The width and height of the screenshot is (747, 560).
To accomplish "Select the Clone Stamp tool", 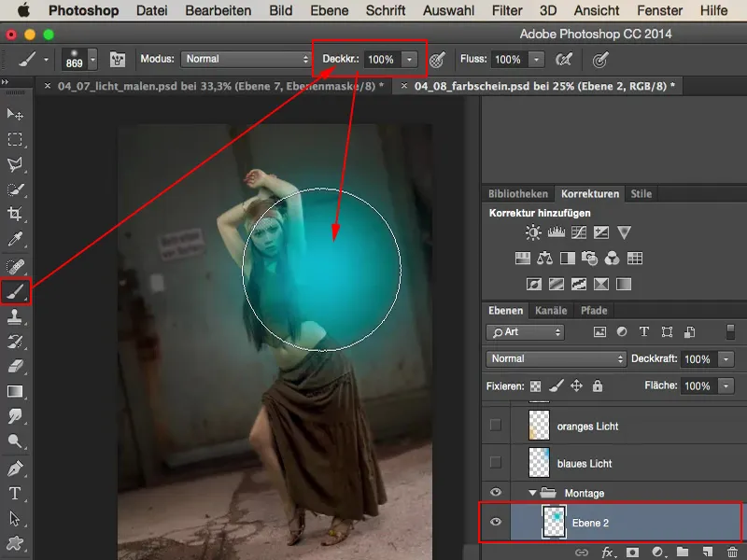I will pyautogui.click(x=15, y=316).
